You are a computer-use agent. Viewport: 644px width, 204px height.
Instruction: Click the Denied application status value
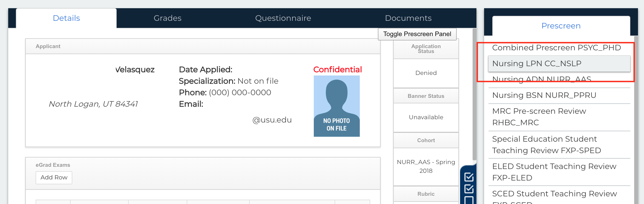pos(426,73)
